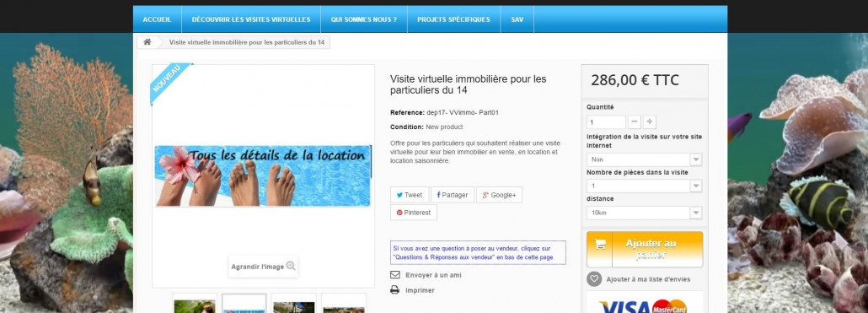Share the product via the Tweet button
The width and height of the screenshot is (868, 313).
click(410, 195)
